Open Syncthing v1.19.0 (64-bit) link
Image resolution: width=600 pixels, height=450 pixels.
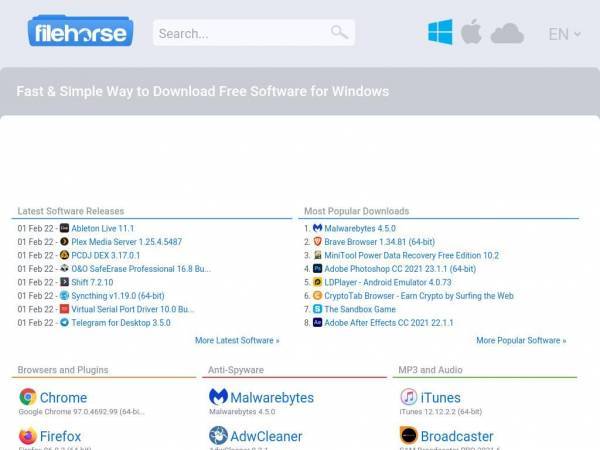click(x=118, y=296)
